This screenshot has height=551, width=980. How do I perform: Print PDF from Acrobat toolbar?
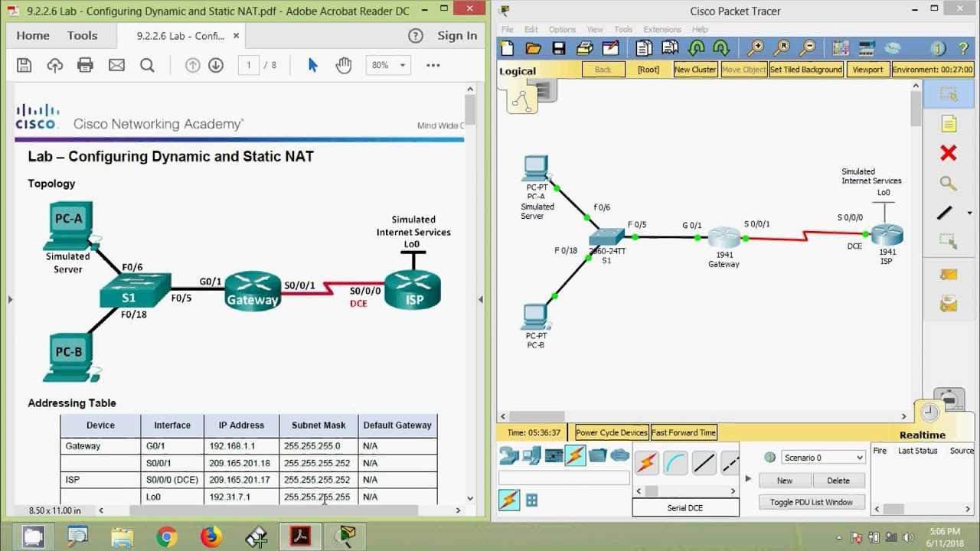[85, 65]
